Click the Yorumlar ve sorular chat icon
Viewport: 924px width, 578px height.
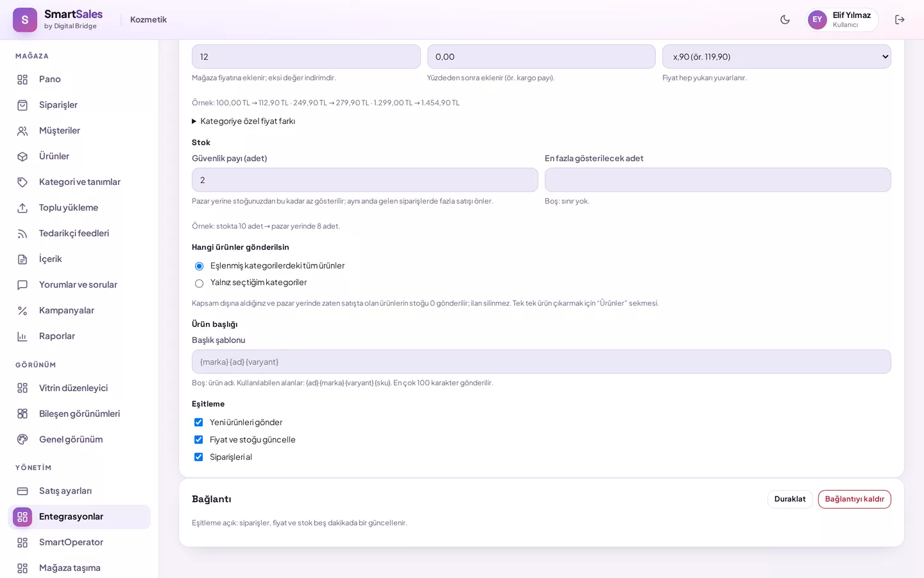pyautogui.click(x=22, y=285)
